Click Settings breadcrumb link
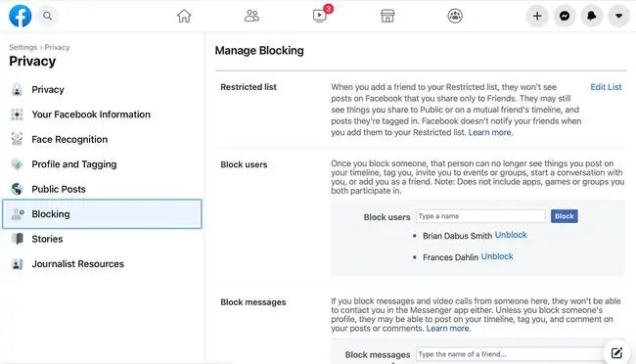Viewport: 636px width, 364px height. [x=23, y=47]
